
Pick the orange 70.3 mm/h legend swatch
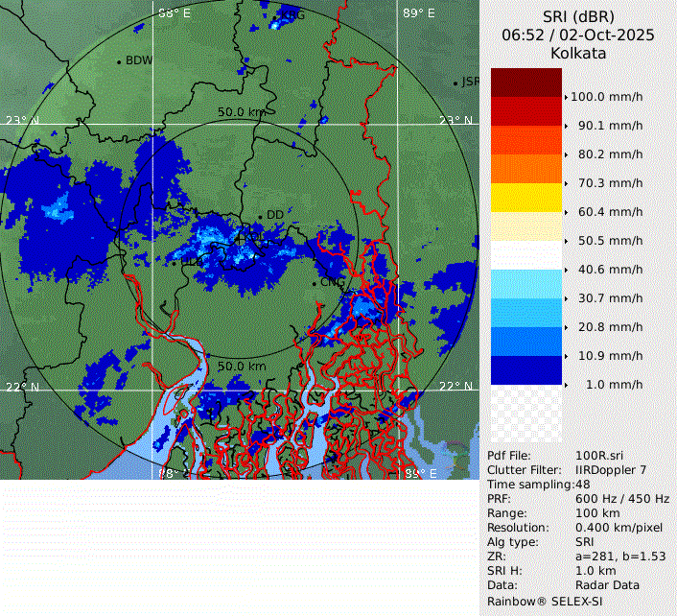point(525,169)
